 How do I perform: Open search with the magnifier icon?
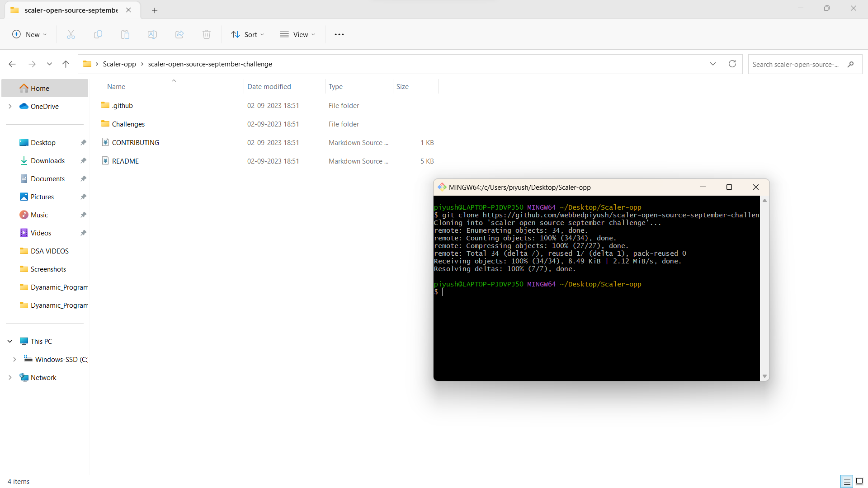(850, 64)
